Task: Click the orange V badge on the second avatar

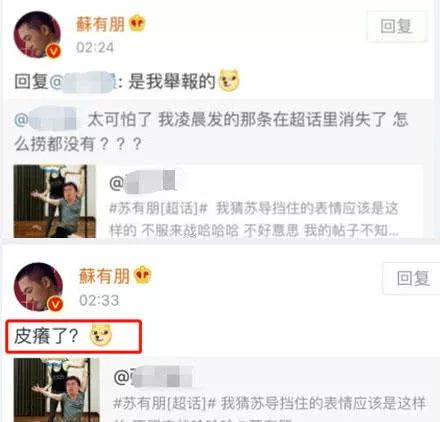Action: coord(55,304)
